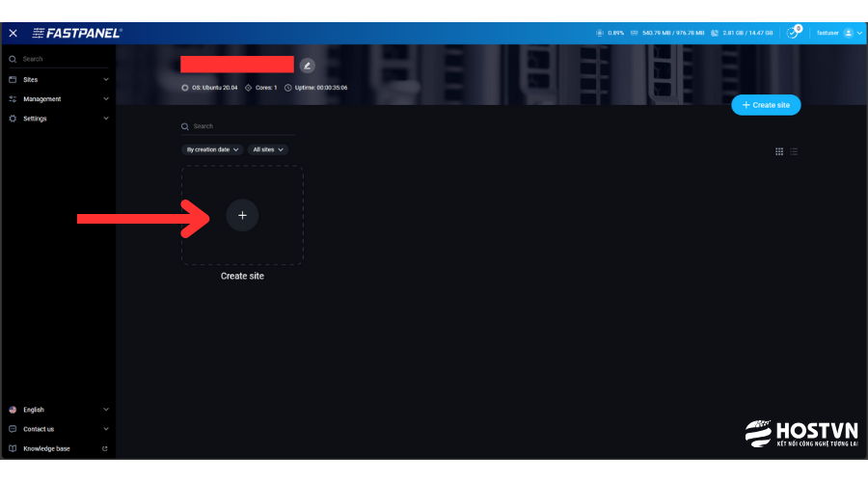Click the disk usage indicator in header
This screenshot has height=482, width=868.
[x=742, y=33]
